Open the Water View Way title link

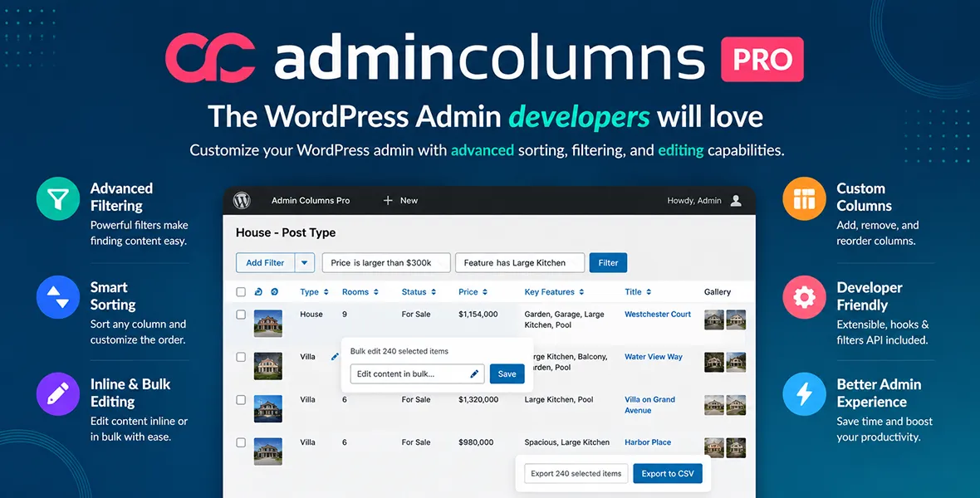[x=653, y=357]
